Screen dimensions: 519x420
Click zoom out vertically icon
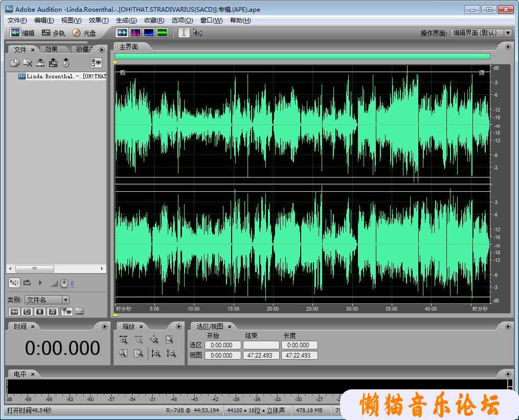coord(171,353)
